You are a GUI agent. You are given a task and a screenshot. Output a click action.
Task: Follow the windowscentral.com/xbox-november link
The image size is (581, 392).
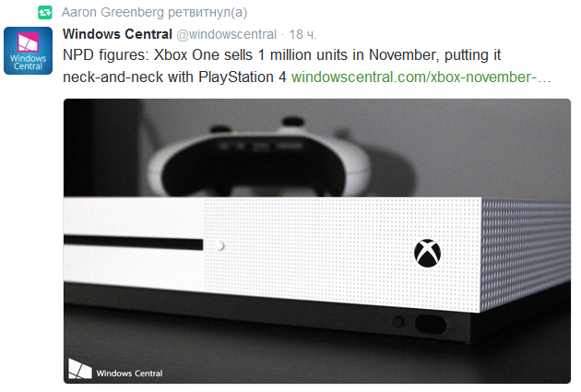(421, 77)
